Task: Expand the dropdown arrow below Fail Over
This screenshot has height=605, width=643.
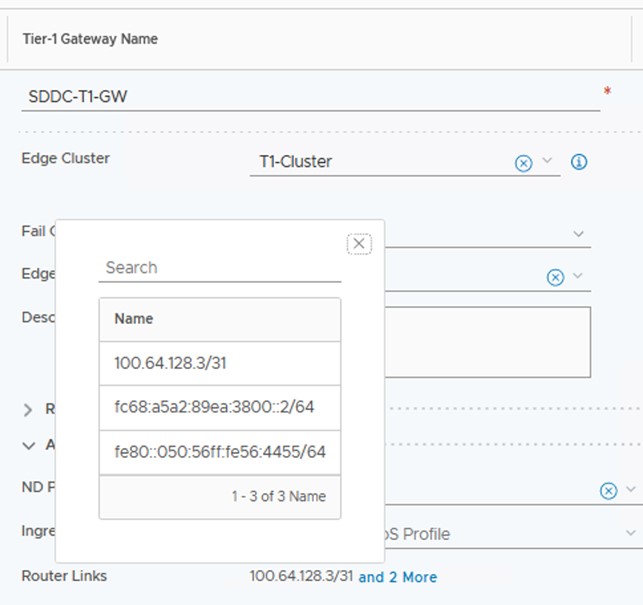Action: 577,276
